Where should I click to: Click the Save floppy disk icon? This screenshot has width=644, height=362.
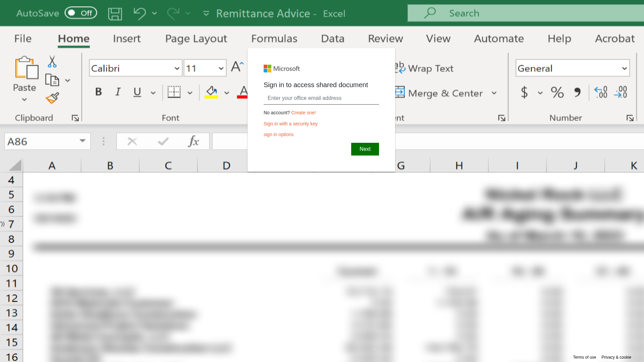click(115, 14)
